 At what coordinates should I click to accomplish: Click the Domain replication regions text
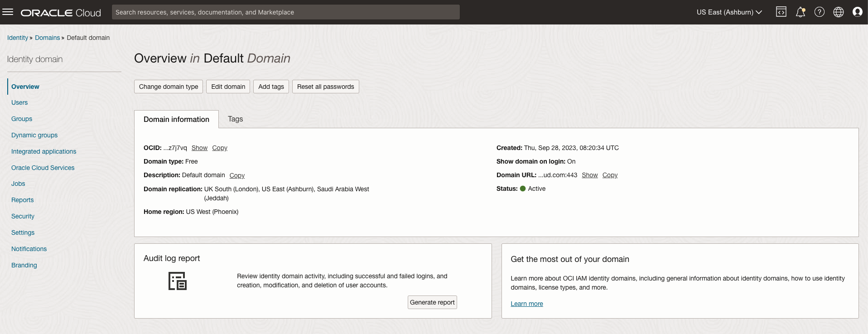coord(287,194)
